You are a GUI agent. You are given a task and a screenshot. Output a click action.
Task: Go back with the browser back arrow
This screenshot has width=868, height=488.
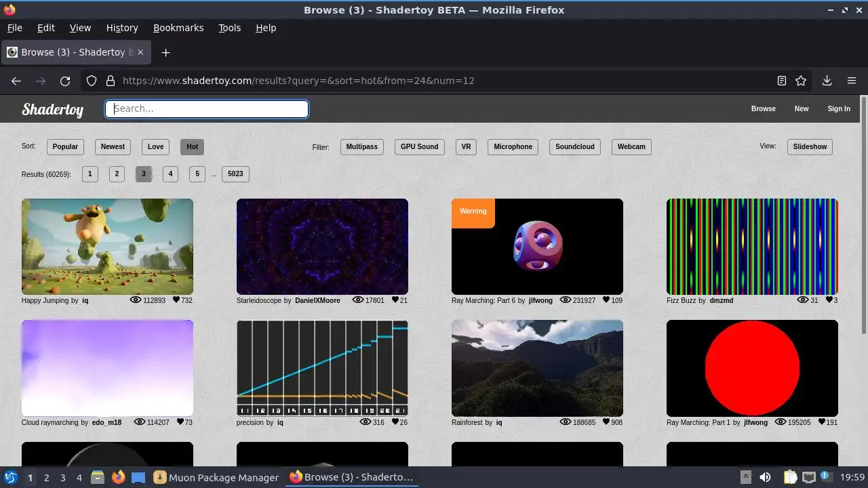[x=16, y=81]
